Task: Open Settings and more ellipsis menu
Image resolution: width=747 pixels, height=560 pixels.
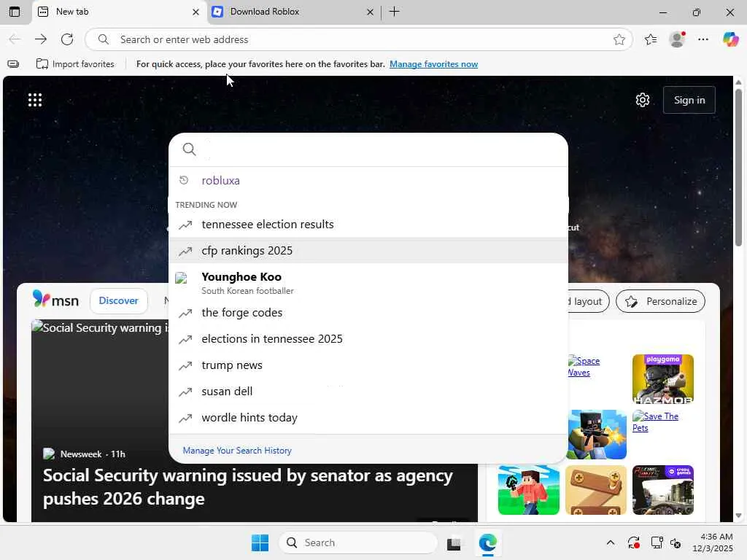Action: click(x=703, y=39)
